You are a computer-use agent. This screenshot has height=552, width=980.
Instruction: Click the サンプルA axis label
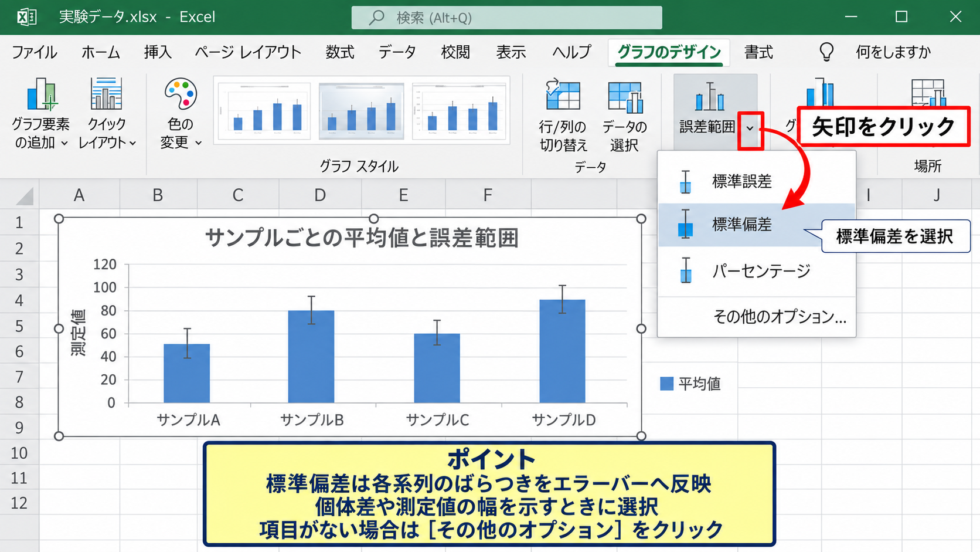point(188,420)
